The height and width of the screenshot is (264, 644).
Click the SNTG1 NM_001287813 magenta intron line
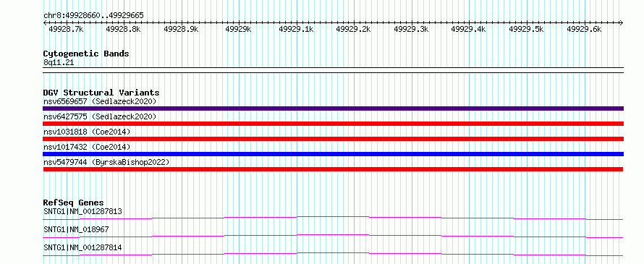pos(333,218)
